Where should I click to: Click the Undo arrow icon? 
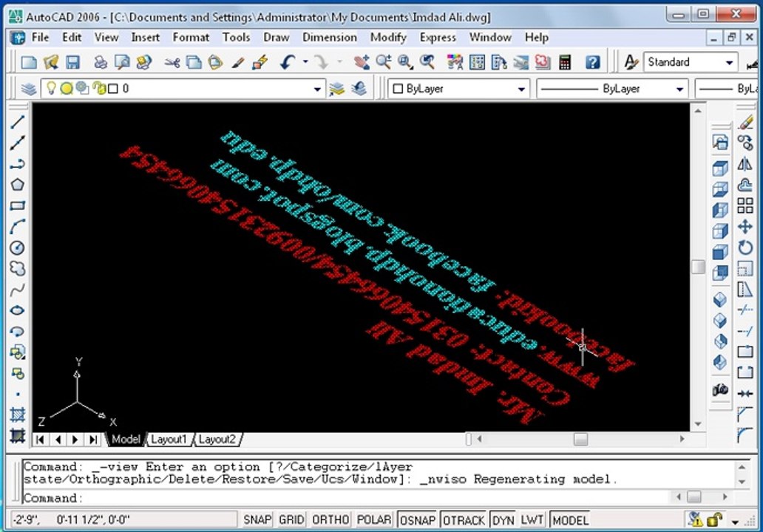(288, 62)
